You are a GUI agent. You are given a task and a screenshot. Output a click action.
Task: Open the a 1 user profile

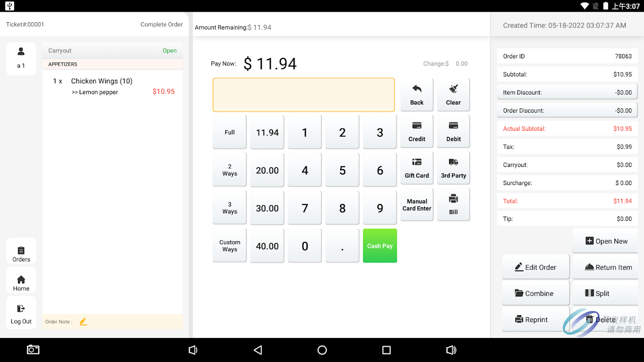pyautogui.click(x=21, y=58)
